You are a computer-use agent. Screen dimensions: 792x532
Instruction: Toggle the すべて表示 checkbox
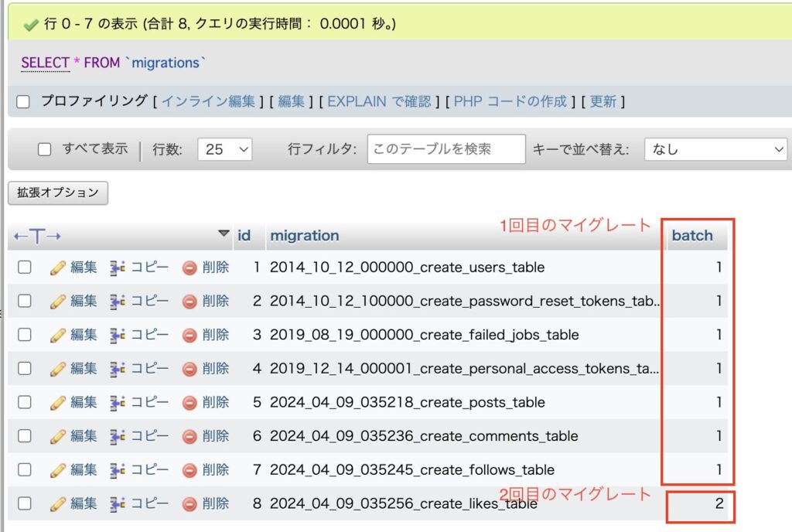coord(45,149)
